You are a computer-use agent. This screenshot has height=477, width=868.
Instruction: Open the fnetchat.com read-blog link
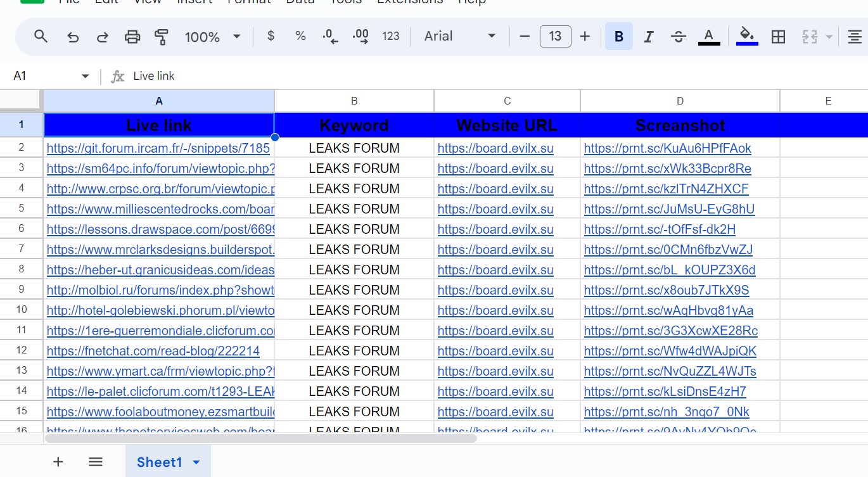click(x=153, y=351)
